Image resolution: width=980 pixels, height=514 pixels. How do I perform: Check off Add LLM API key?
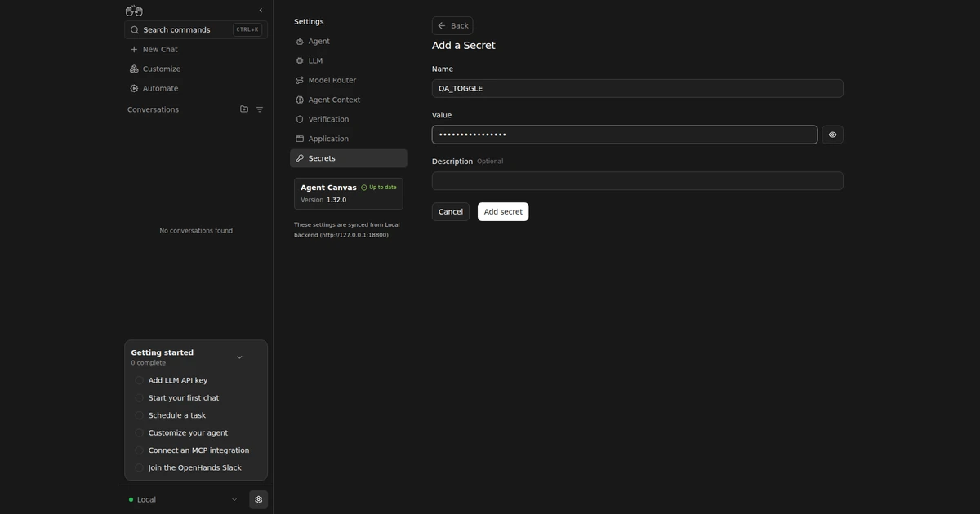[x=140, y=380]
